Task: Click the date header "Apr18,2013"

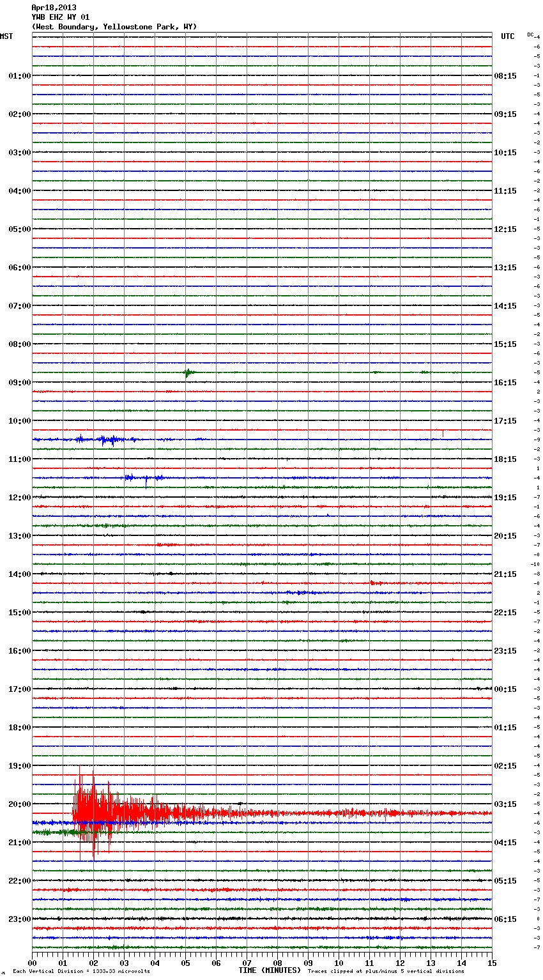Action: [x=54, y=8]
